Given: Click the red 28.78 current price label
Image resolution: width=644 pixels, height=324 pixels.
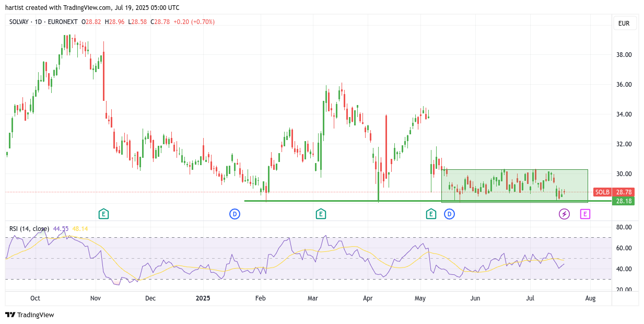Looking at the screenshot, I should pyautogui.click(x=624, y=192).
